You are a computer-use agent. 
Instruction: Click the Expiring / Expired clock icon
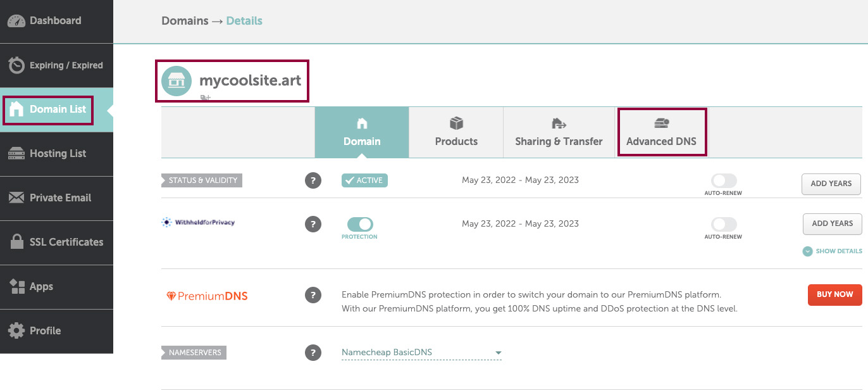click(x=16, y=65)
